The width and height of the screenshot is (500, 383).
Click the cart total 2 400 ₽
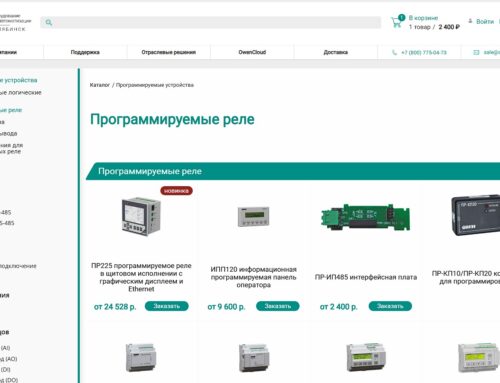point(449,27)
